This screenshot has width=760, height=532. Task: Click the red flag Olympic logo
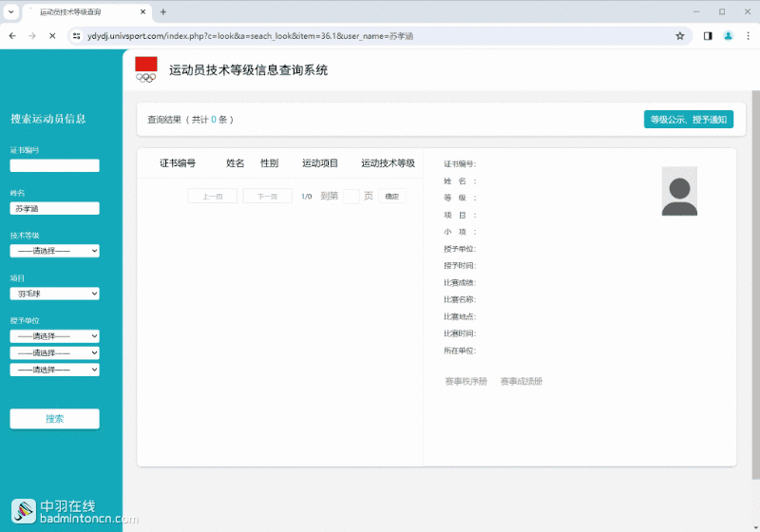146,69
